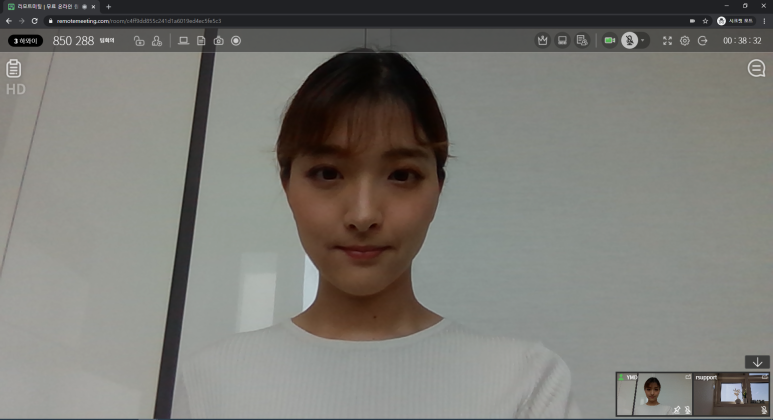
Task: Open the Chrome profile button
Action: click(x=736, y=21)
